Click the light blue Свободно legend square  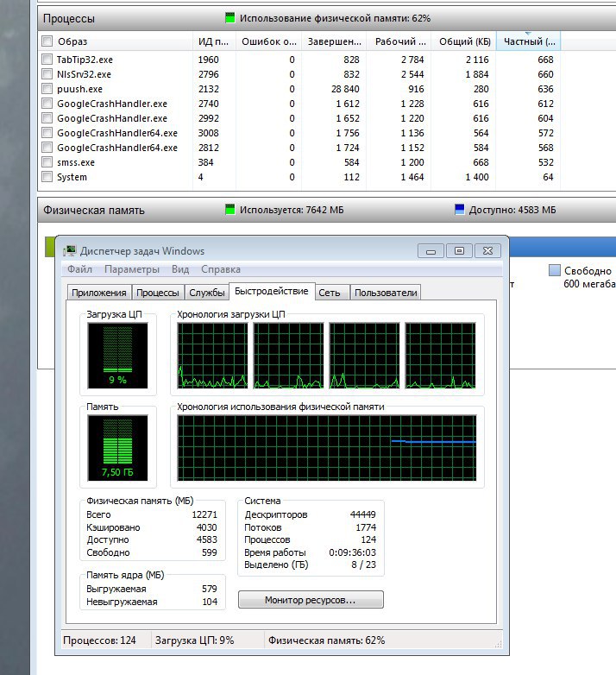coord(555,270)
